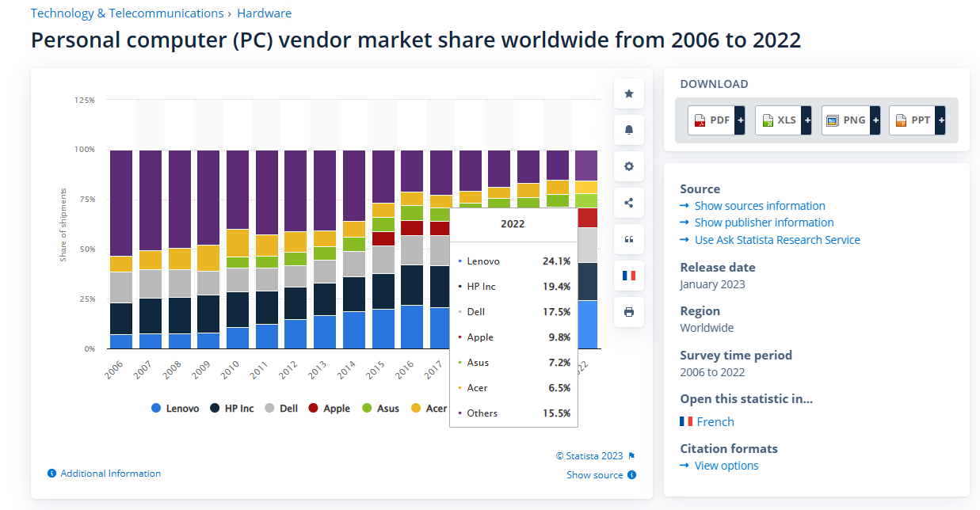Click Apple 9.8% tooltip row
Image resolution: width=980 pixels, height=510 pixels.
[x=514, y=337]
